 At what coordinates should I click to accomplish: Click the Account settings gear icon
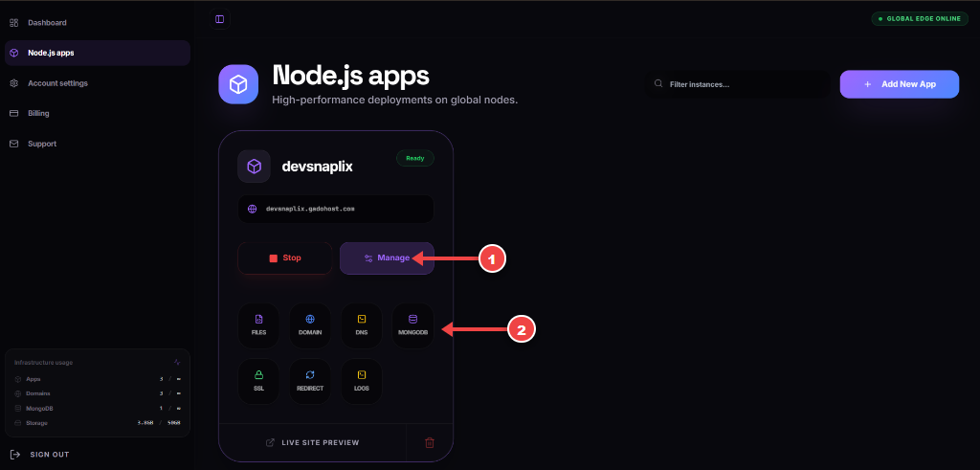point(13,83)
